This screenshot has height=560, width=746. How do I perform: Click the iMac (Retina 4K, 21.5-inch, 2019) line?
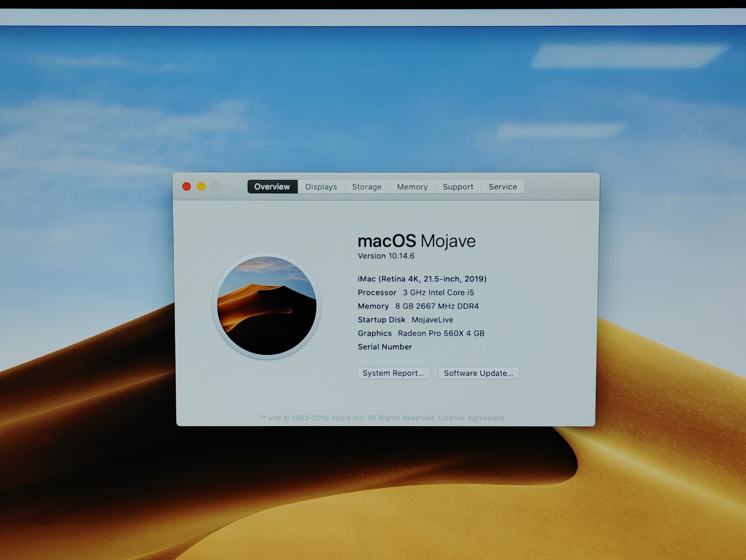422,279
